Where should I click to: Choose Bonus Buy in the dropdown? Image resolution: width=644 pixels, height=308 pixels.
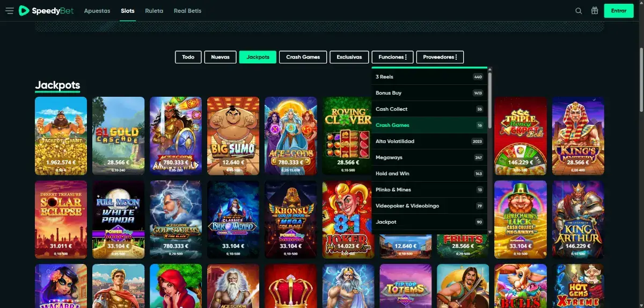429,93
